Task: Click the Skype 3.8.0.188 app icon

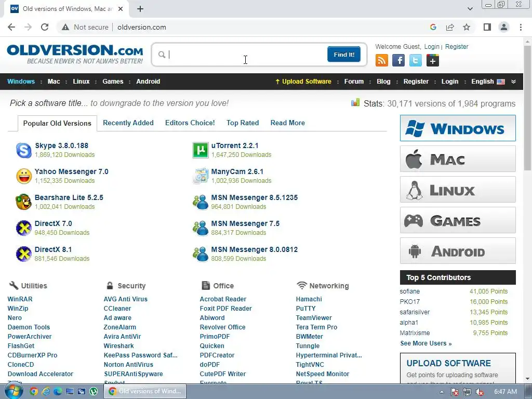Action: (24, 150)
